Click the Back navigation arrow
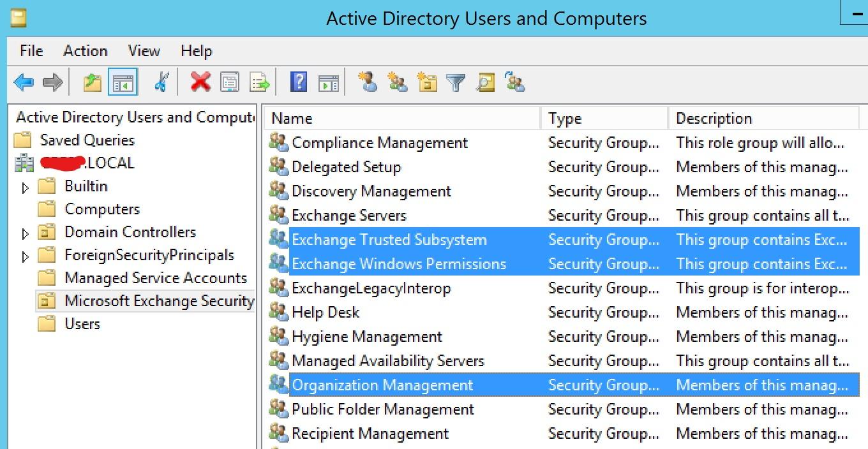 click(24, 82)
